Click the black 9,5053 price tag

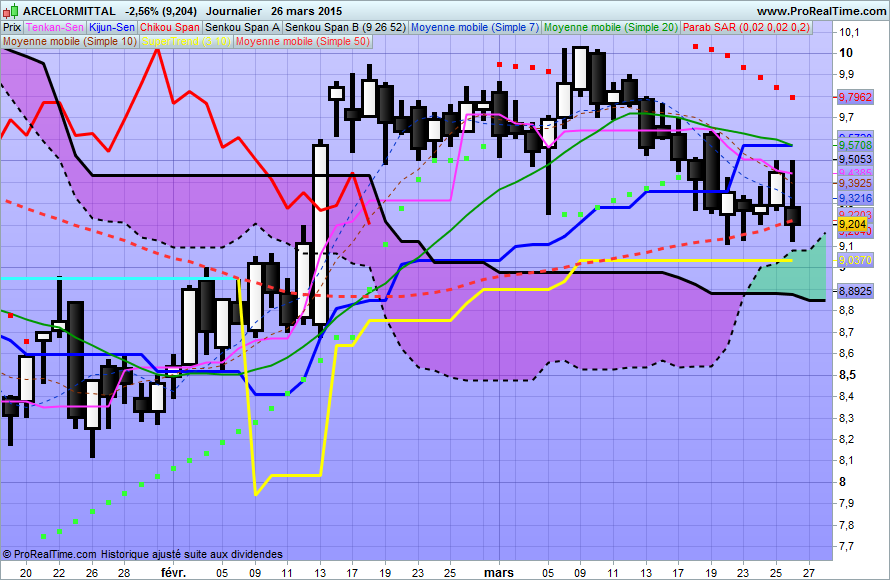point(855,159)
